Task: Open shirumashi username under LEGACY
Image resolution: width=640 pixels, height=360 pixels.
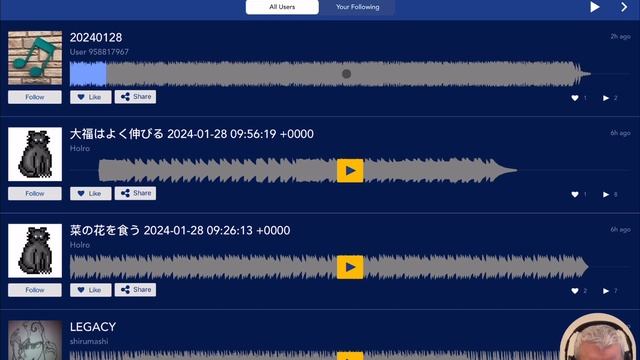Action: [89, 341]
